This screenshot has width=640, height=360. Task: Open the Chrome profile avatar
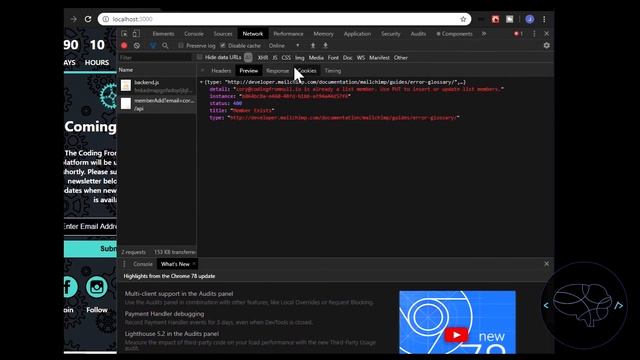click(530, 19)
